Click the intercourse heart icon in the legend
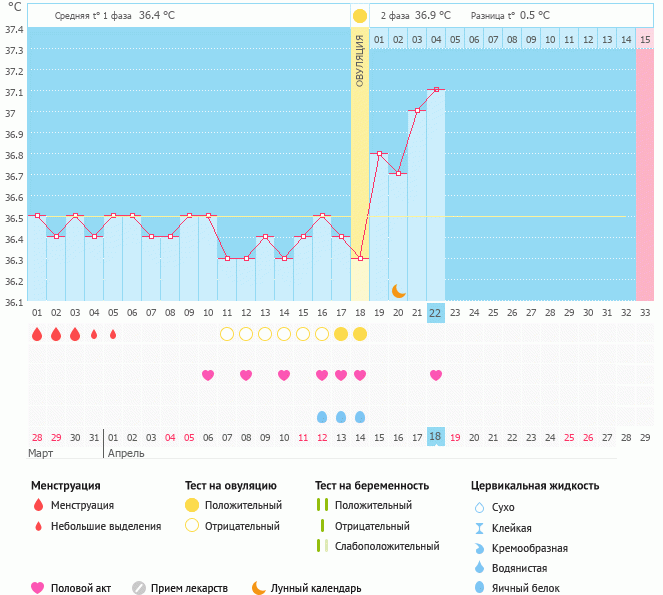 click(38, 588)
